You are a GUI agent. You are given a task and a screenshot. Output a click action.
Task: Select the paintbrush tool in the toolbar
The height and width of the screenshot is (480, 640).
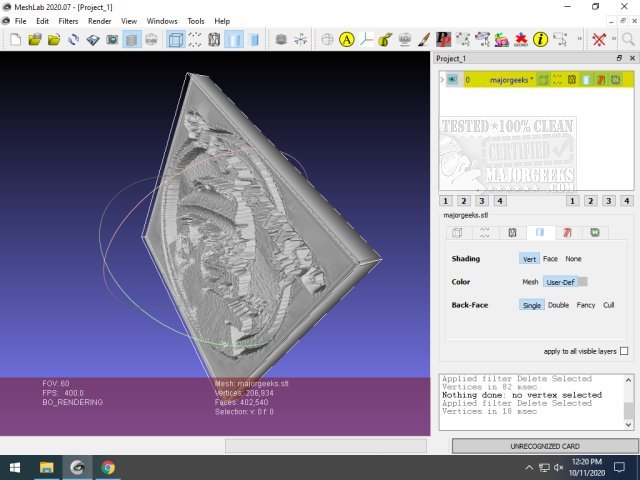click(424, 40)
